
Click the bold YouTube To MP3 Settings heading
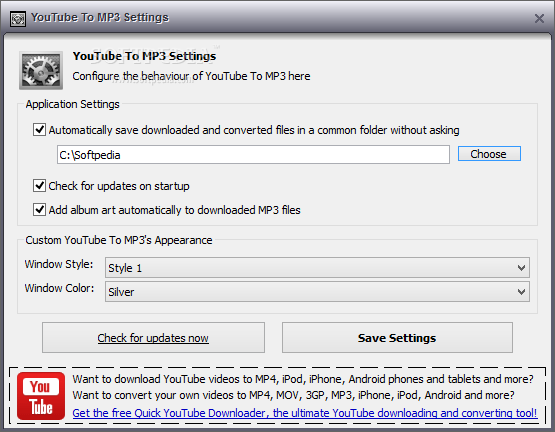pos(144,56)
